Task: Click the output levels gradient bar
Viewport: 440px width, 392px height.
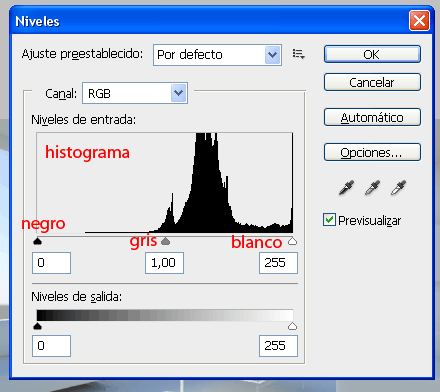Action: (x=165, y=315)
